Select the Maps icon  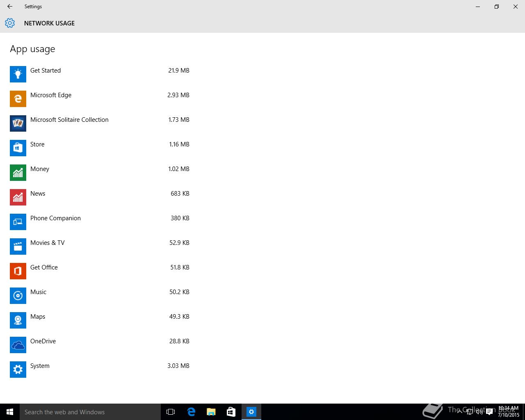(x=18, y=320)
